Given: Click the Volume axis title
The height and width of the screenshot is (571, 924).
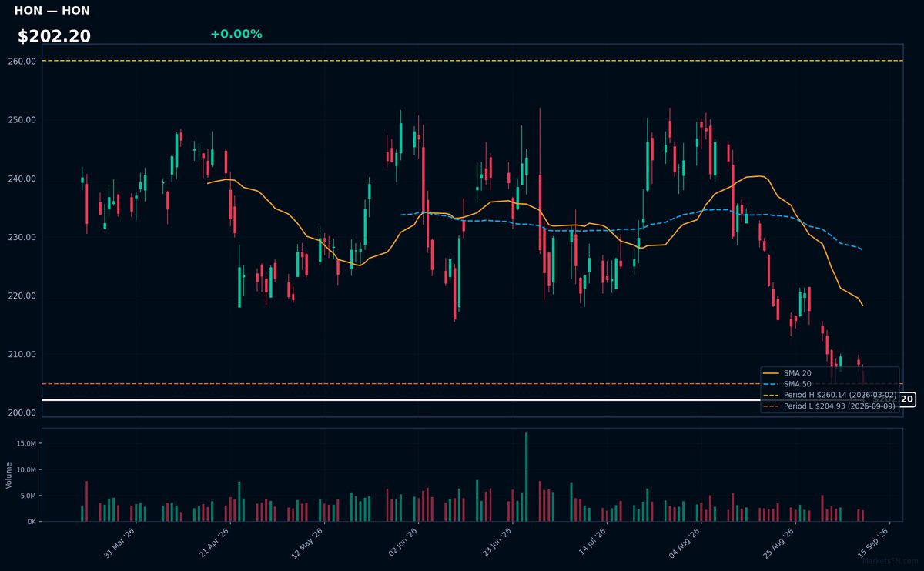Looking at the screenshot, I should pyautogui.click(x=8, y=476).
